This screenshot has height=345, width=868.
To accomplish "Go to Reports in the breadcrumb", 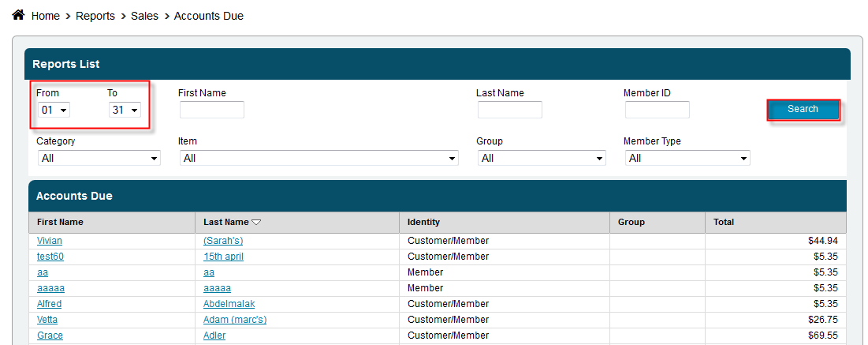I will 95,16.
